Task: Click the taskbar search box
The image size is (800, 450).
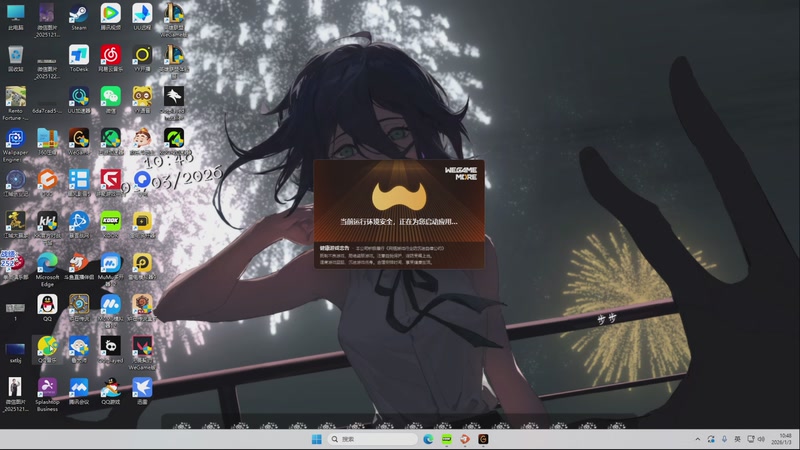Action: click(x=372, y=439)
